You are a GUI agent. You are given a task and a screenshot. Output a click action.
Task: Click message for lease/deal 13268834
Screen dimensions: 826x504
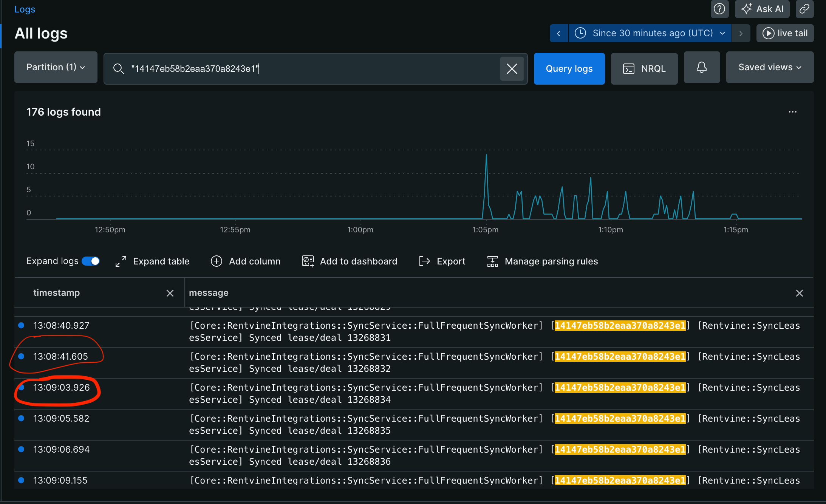(494, 393)
